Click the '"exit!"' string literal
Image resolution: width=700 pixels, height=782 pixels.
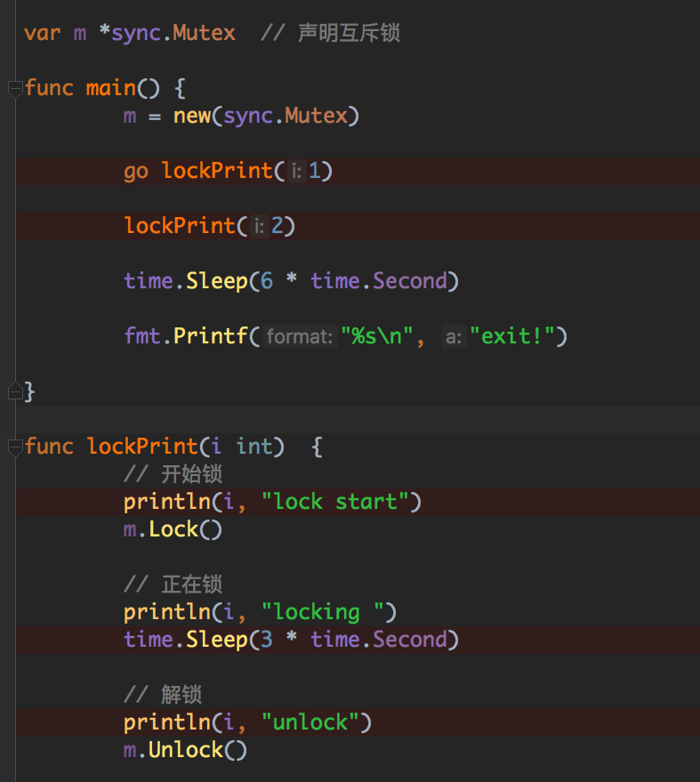coord(512,336)
